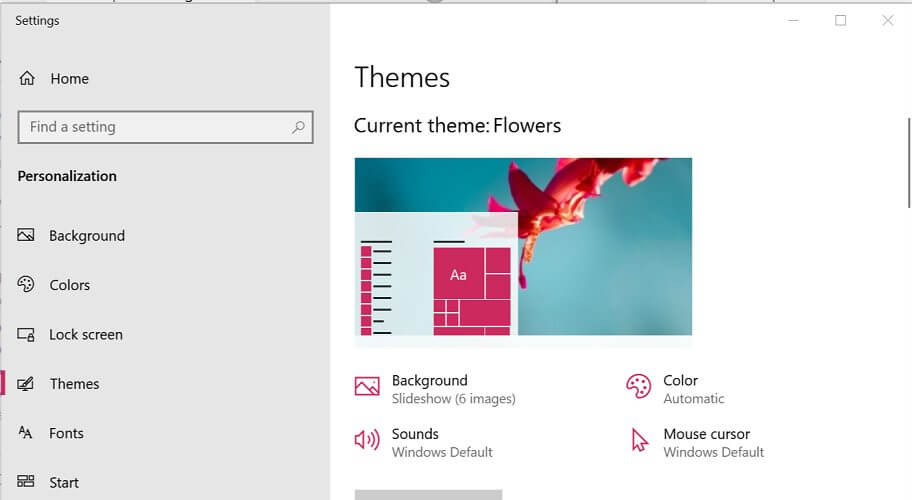Click the Find a setting search box

165,127
